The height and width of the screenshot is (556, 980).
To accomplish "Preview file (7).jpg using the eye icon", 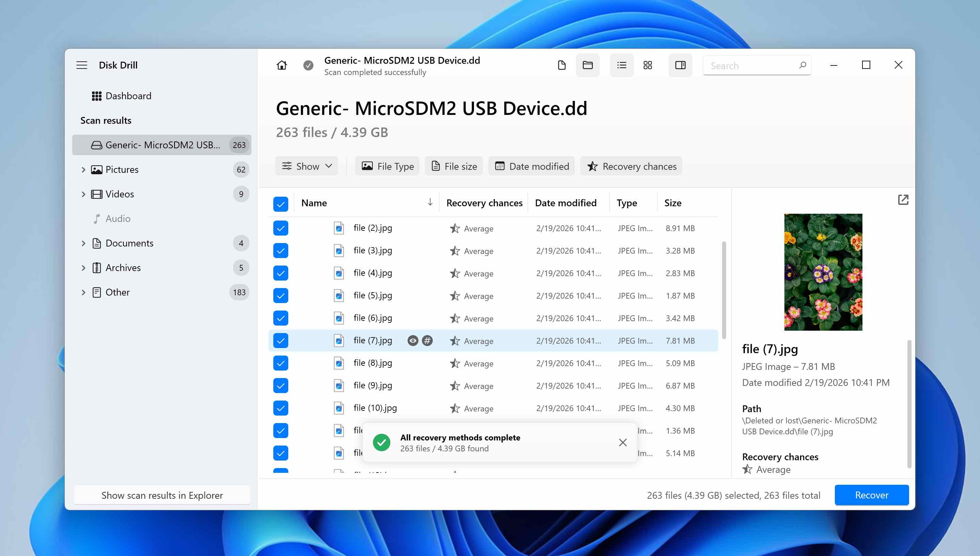I will coord(413,340).
